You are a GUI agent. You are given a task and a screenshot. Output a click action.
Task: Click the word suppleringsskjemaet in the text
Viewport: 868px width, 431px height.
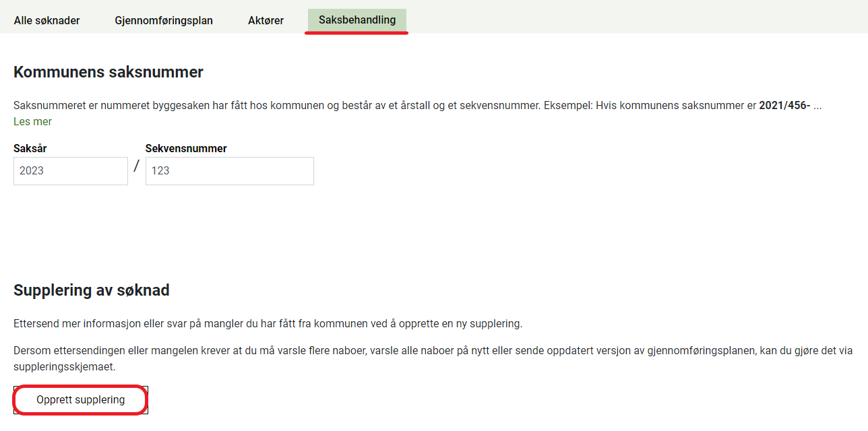point(65,367)
